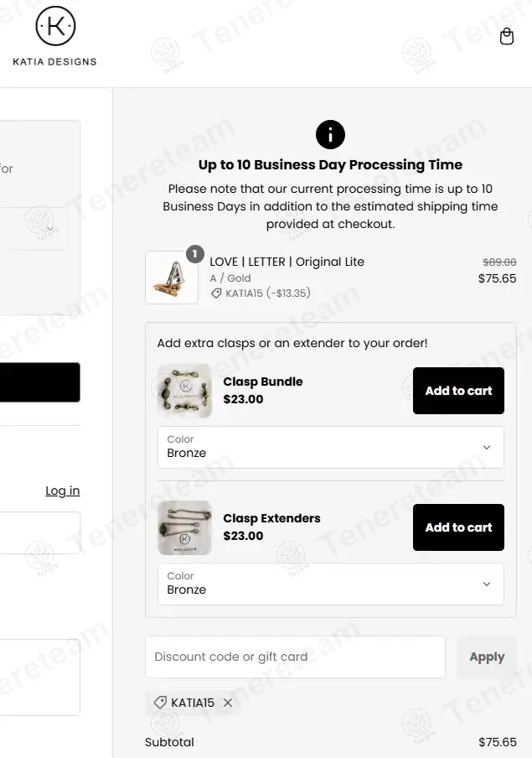Open the Clasp Bundle Color dropdown
Viewport: 532px width, 758px height.
[x=330, y=447]
